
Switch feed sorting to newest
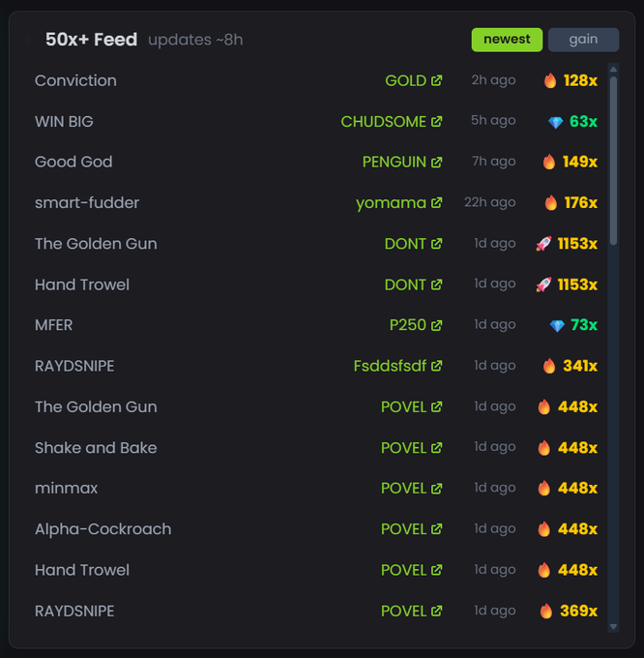click(507, 40)
